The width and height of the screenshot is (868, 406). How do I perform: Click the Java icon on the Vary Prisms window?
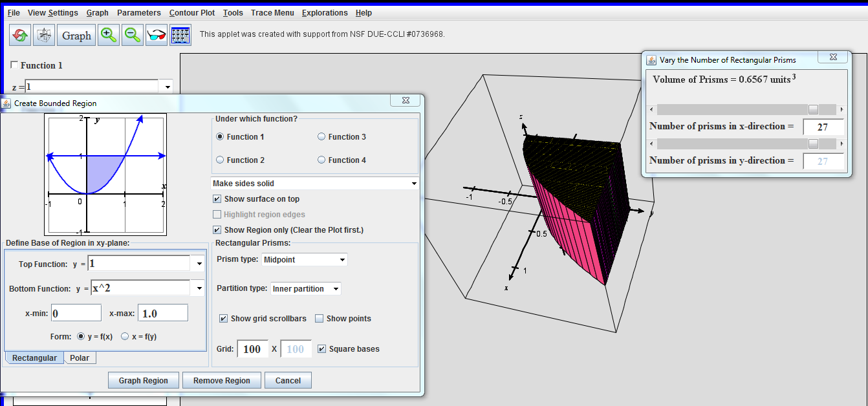click(x=651, y=59)
